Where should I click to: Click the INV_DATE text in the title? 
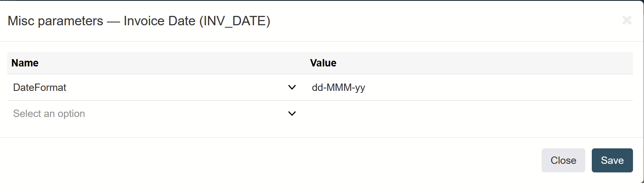(235, 21)
